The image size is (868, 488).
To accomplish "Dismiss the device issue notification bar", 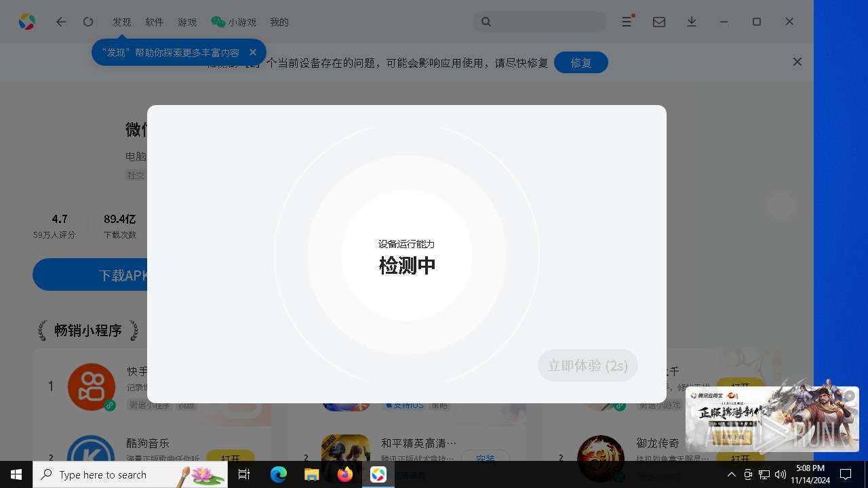I will 797,62.
